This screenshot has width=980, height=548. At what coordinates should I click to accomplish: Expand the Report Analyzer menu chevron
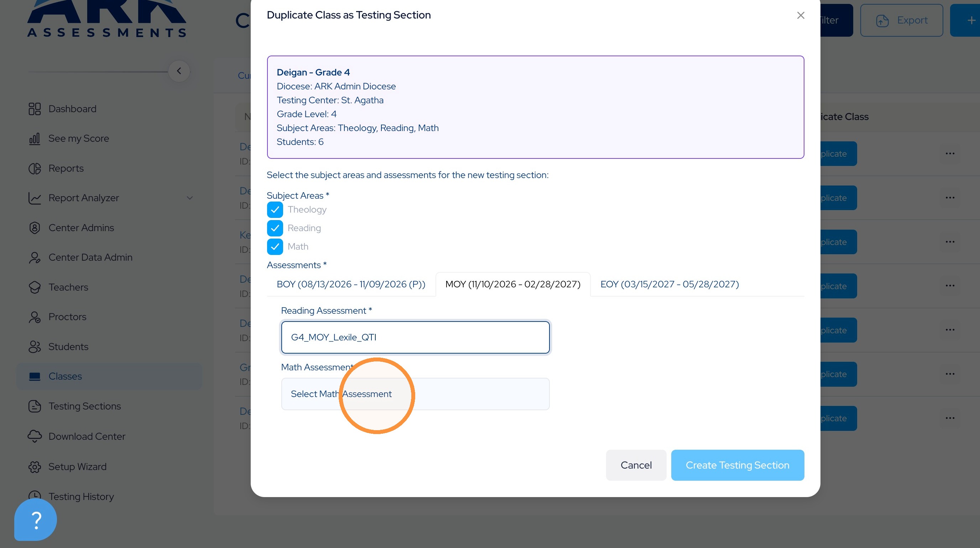tap(189, 198)
